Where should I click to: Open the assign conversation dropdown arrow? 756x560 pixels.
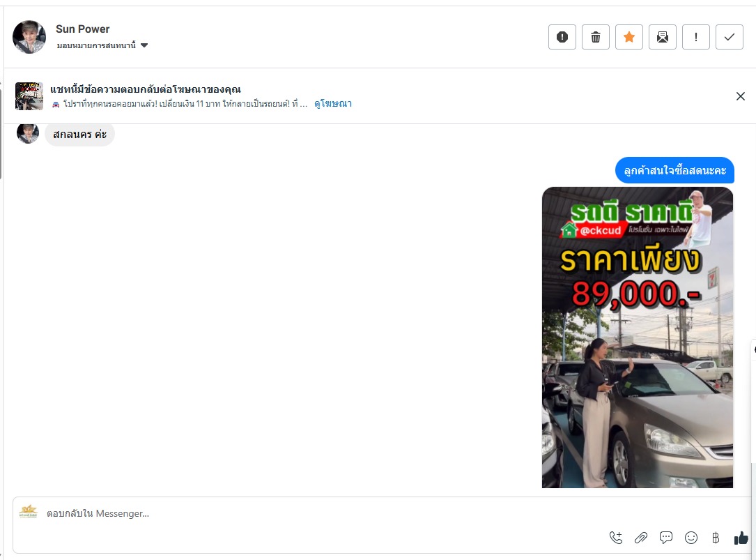pos(144,45)
